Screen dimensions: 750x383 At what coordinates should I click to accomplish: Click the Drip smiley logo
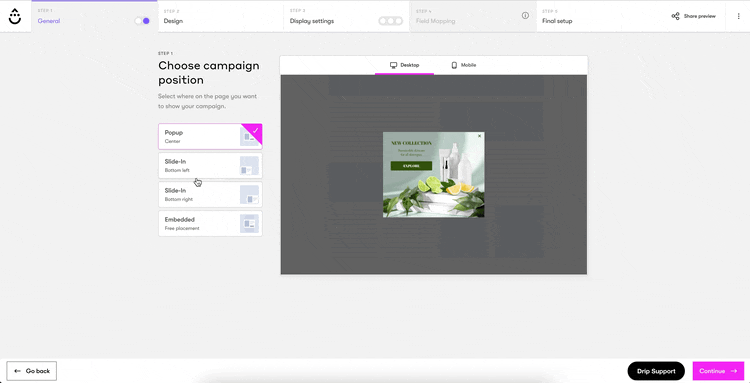click(15, 16)
